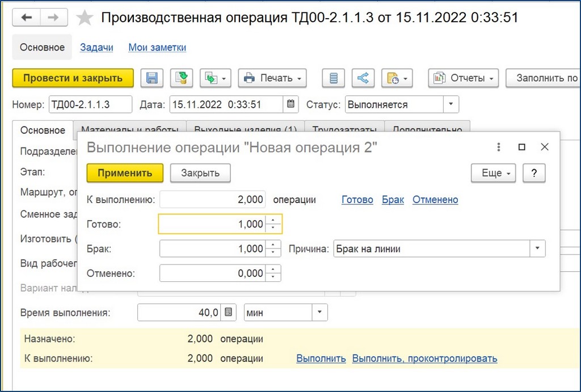The height and width of the screenshot is (392, 581).
Task: Open the Печать print menu
Action: click(x=272, y=78)
